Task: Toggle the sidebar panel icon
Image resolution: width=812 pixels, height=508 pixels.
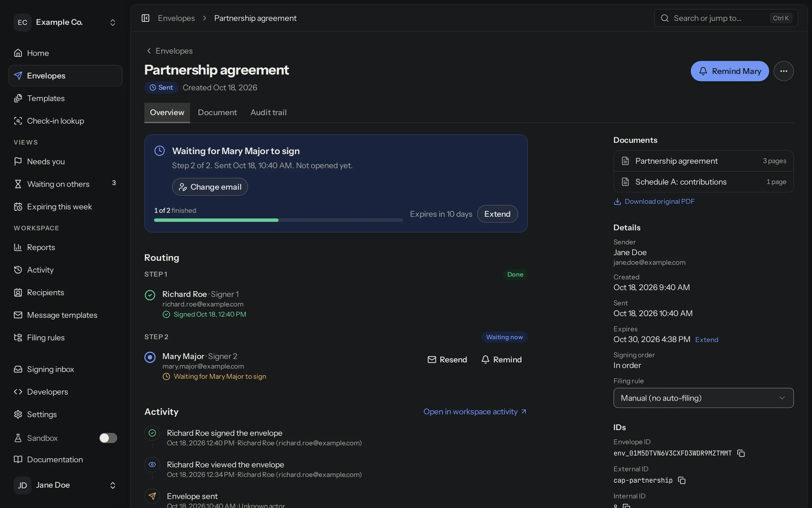Action: click(x=145, y=18)
